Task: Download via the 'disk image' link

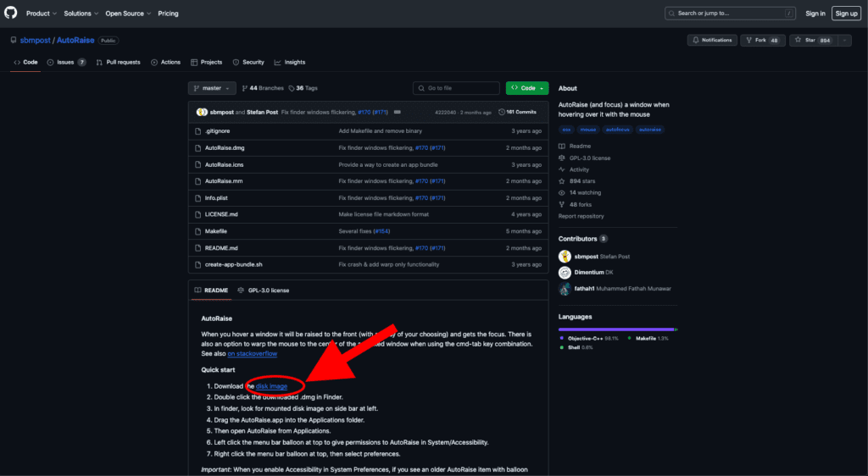Action: 271,386
